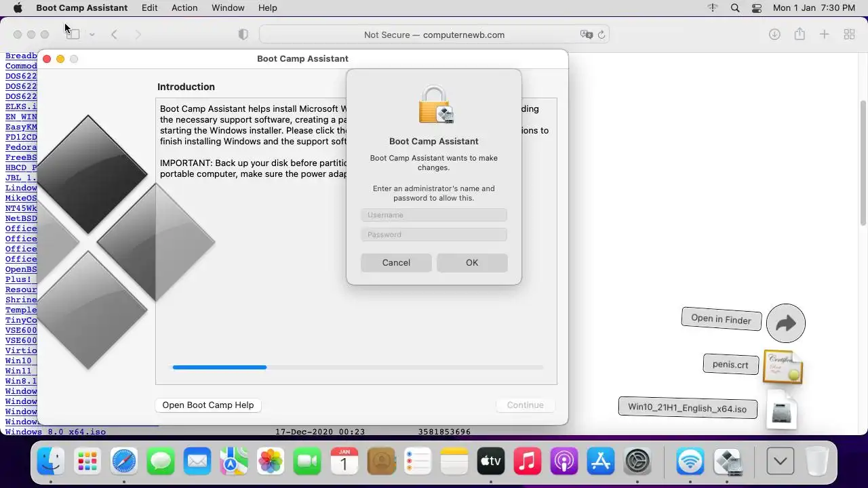Open Calendar in the Dock

344,462
